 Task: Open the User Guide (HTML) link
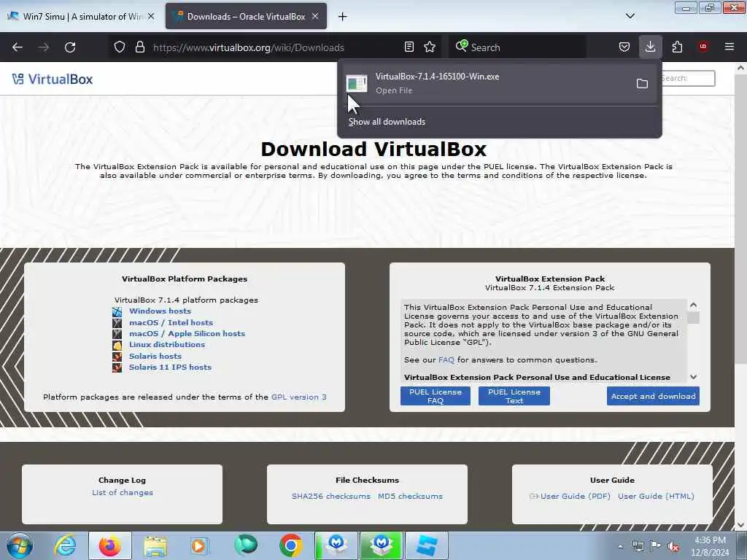[x=656, y=496]
